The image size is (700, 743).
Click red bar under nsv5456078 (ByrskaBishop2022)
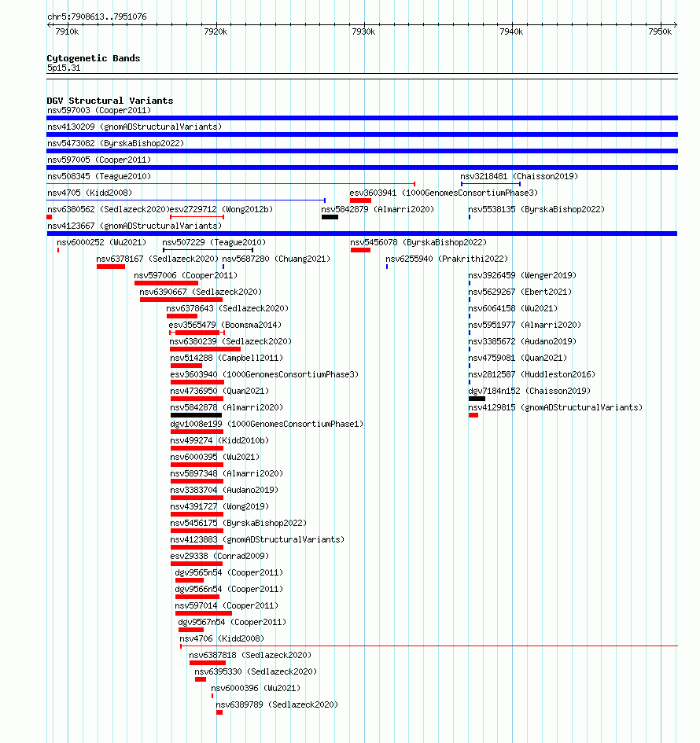pos(361,250)
